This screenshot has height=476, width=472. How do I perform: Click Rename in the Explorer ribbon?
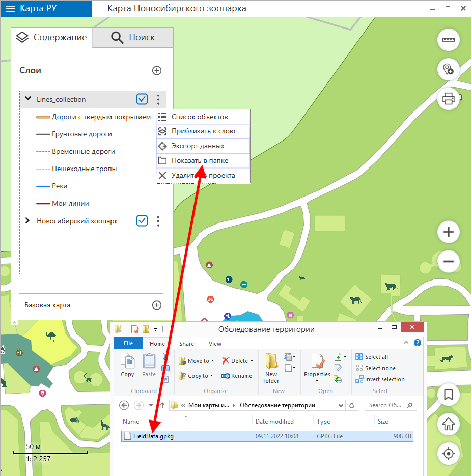[x=237, y=376]
